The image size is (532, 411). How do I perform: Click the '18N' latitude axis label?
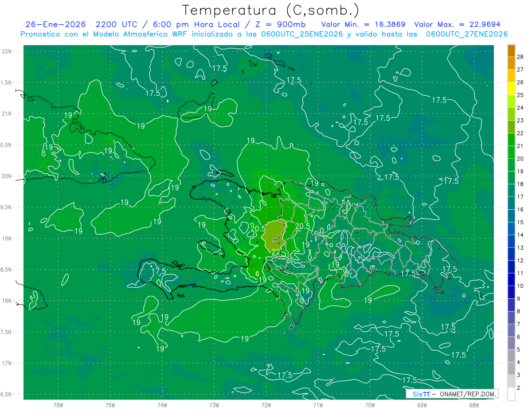(7, 301)
